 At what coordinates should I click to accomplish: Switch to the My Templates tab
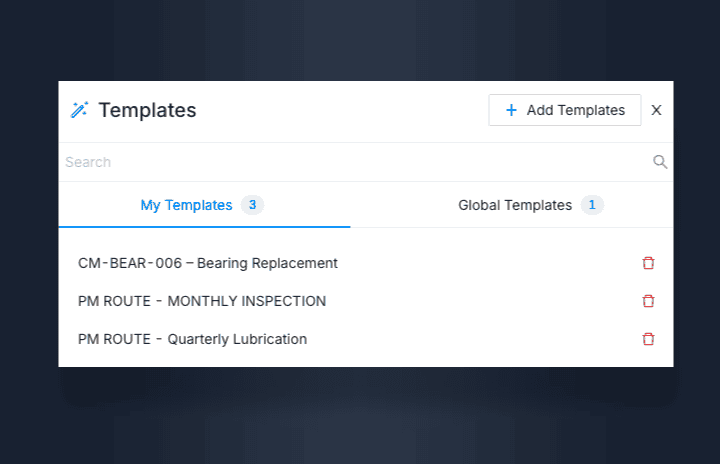click(187, 205)
